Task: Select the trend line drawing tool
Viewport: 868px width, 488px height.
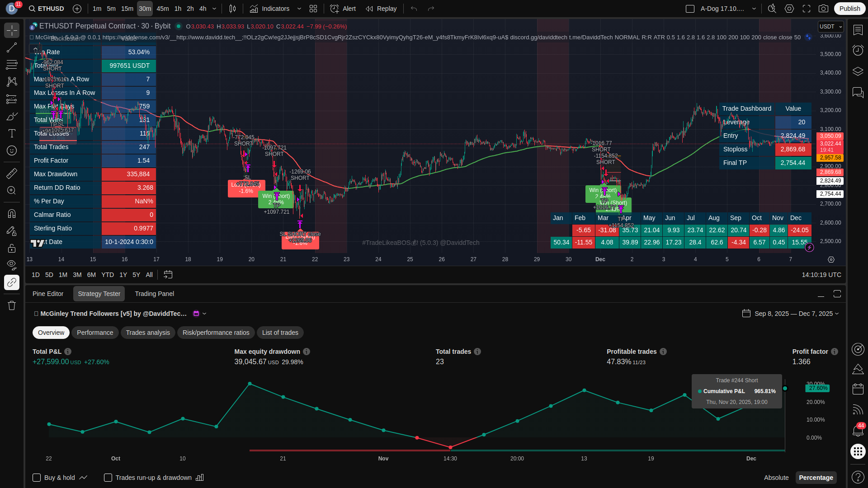Action: click(12, 47)
